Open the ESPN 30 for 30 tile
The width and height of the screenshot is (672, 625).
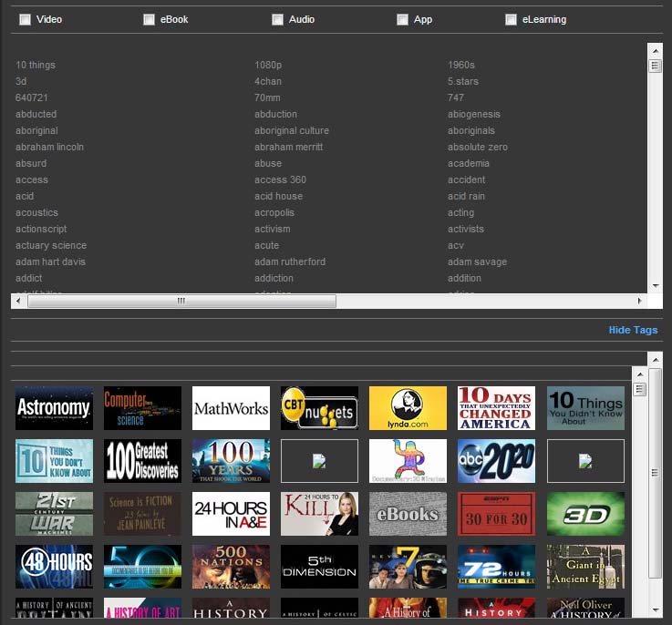pyautogui.click(x=496, y=514)
